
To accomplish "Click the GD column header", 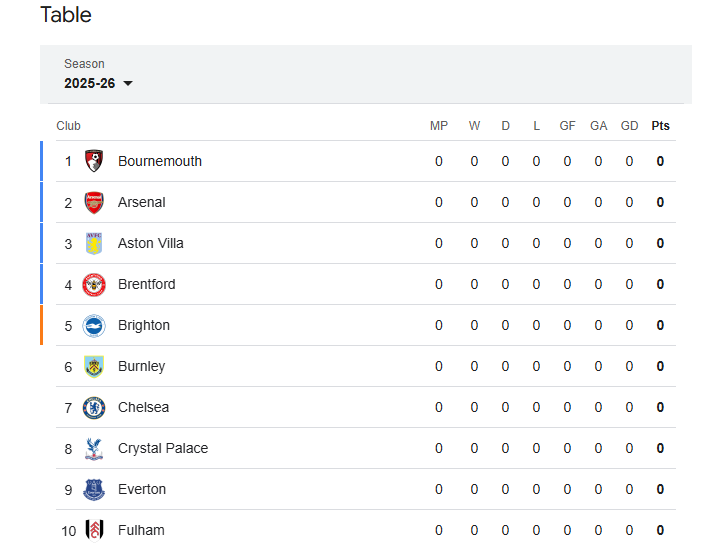I will pos(629,126).
